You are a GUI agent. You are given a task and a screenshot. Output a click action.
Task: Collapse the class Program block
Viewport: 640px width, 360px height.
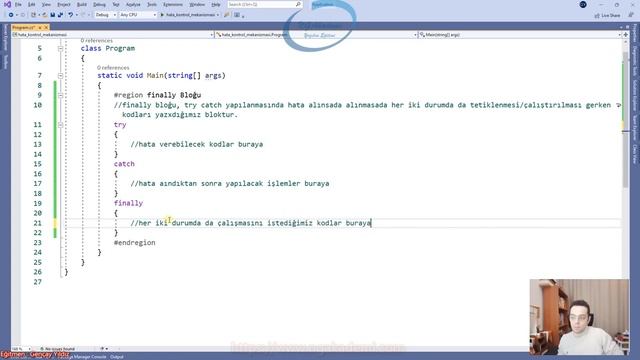[60, 49]
